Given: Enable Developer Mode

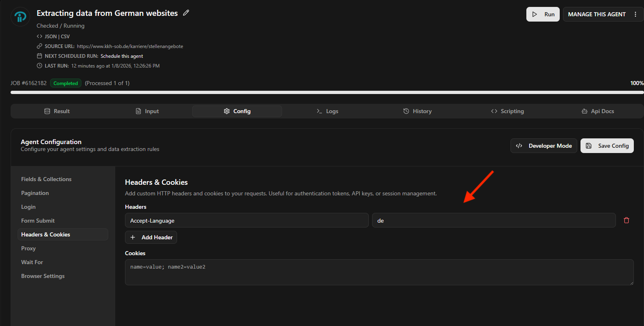Looking at the screenshot, I should [543, 146].
